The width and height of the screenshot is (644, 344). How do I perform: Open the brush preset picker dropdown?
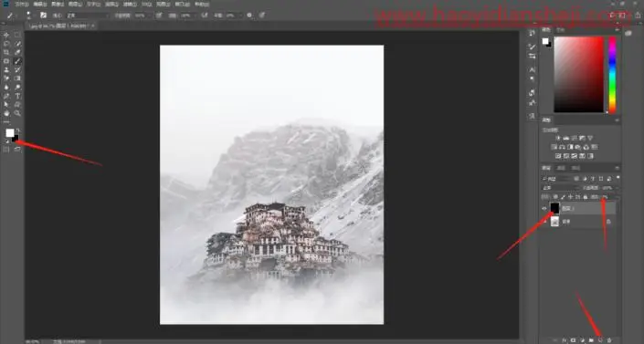pyautogui.click(x=28, y=16)
